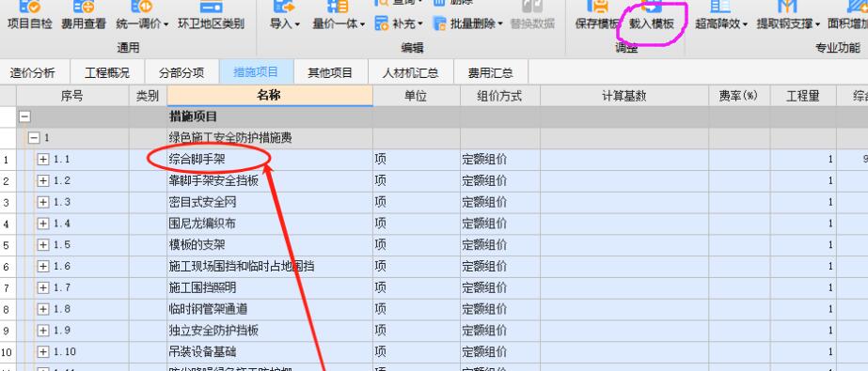Image resolution: width=868 pixels, height=371 pixels.
Task: Select the 吊装设备基础 name cell
Action: coord(270,351)
